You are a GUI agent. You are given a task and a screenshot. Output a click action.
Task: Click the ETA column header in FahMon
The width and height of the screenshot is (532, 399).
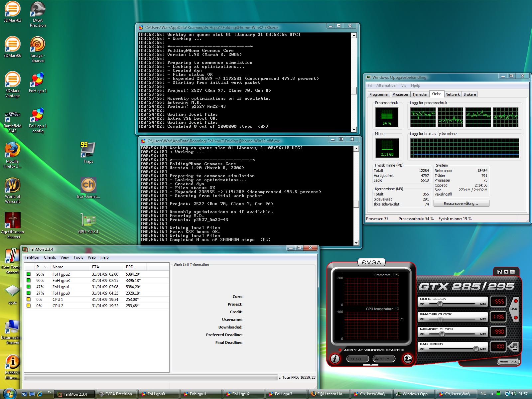tap(106, 267)
